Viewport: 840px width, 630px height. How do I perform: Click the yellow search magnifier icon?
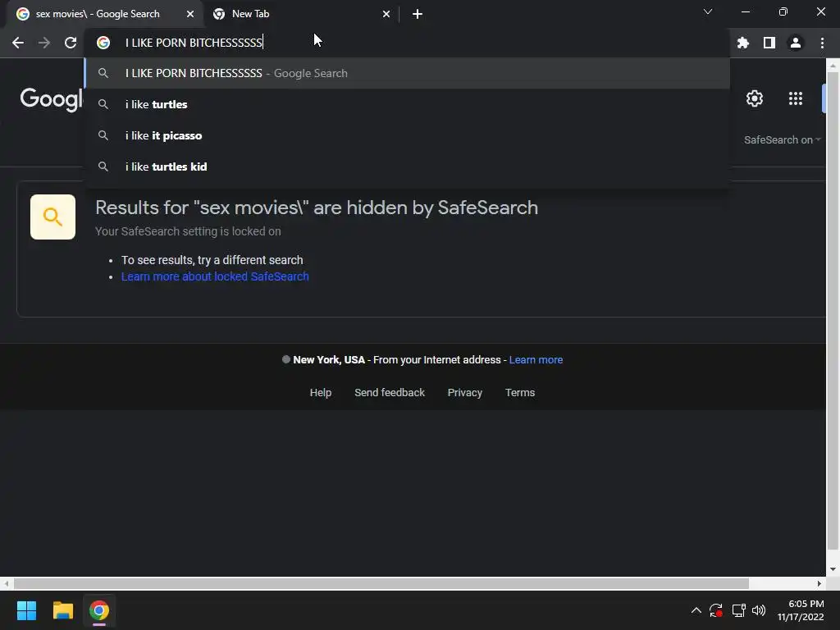tap(52, 217)
